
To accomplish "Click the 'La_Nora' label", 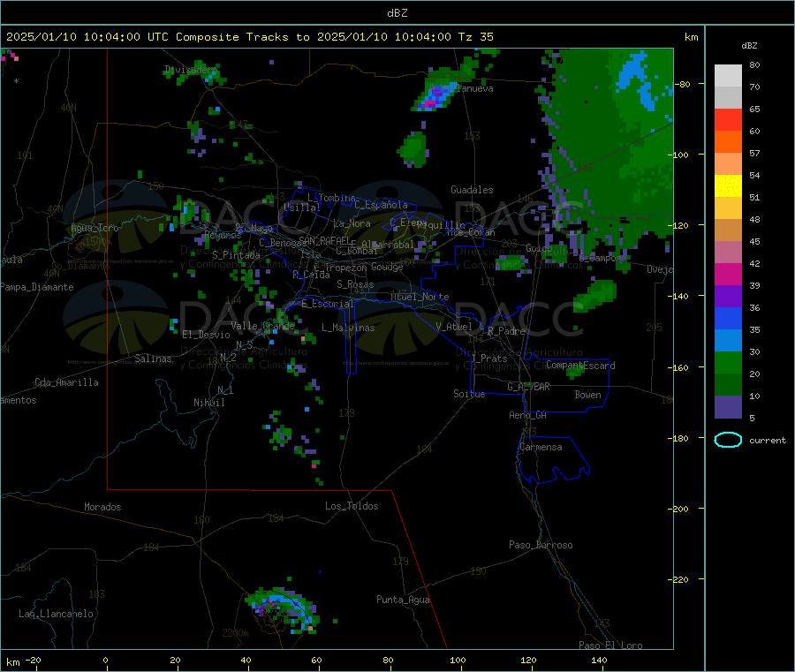I will pyautogui.click(x=352, y=223).
